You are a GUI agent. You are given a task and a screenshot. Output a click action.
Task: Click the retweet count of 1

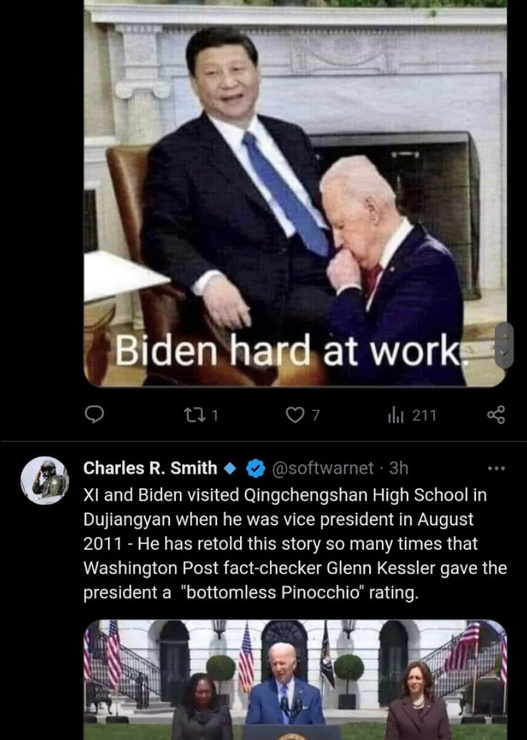(215, 416)
